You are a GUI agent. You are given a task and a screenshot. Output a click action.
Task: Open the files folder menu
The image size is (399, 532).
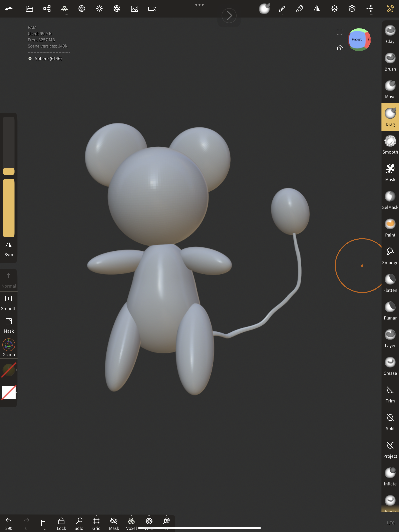click(29, 9)
